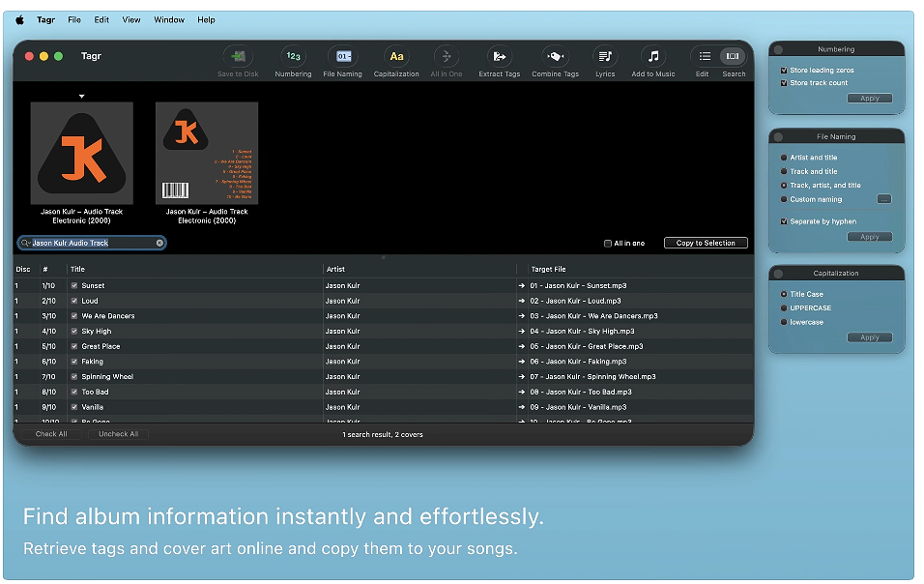
Task: Click the Uncheck All button
Action: 119,434
